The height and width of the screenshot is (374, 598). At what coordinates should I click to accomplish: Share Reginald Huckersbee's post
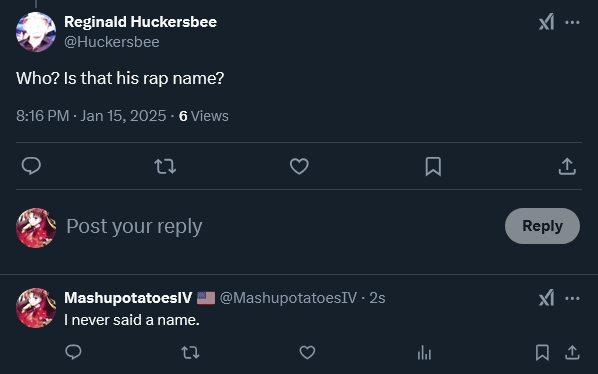point(567,167)
